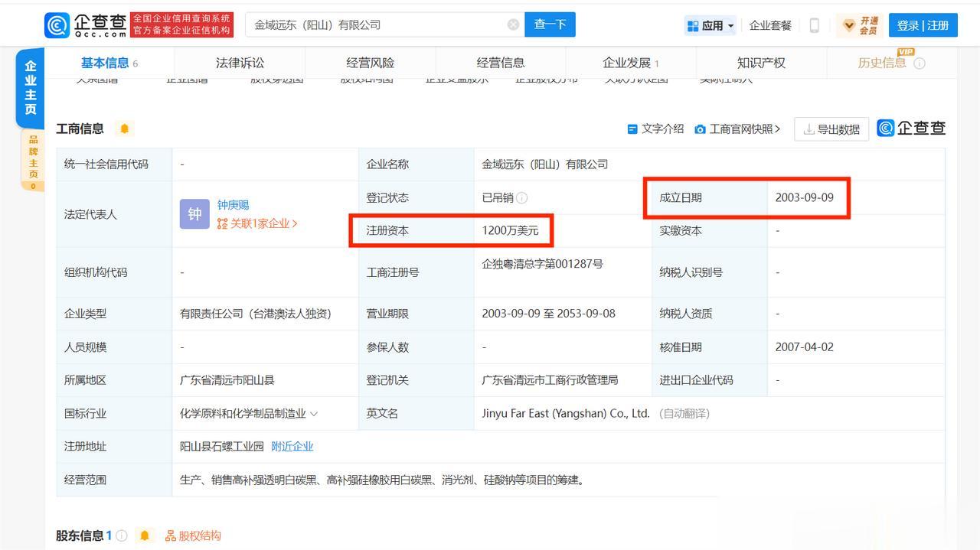The image size is (980, 550).
Task: Click the 2003-09-09 establishment date value
Action: 804,197
